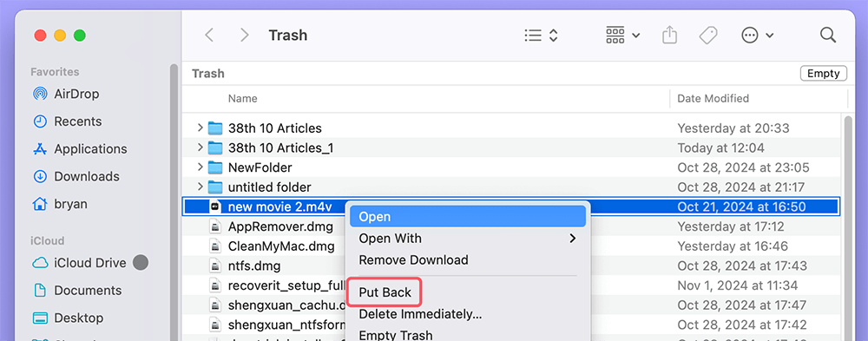Click the 'Nov 1, 2024 at 11:34' date

(737, 285)
